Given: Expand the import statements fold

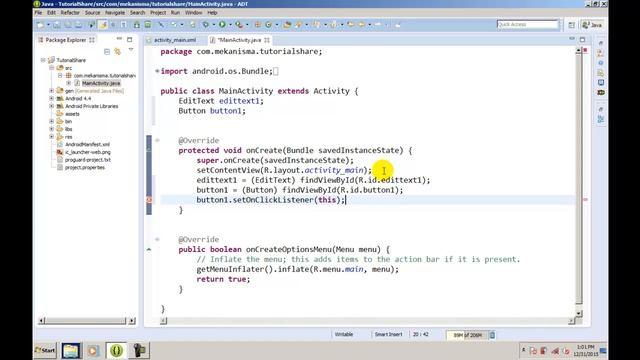Looking at the screenshot, I should [157, 71].
